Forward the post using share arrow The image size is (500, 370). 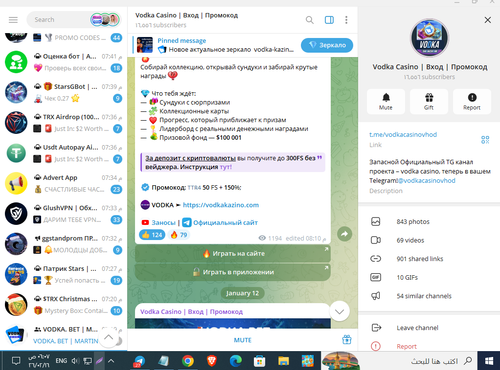pyautogui.click(x=345, y=234)
